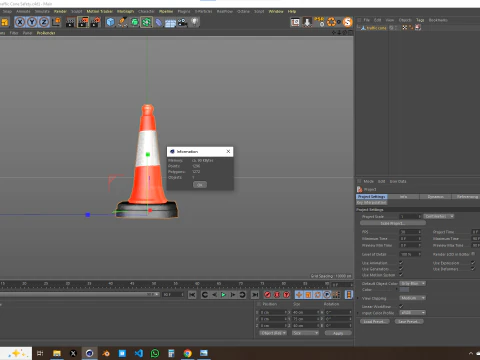Toggle Use Generators checkbox

point(401,269)
